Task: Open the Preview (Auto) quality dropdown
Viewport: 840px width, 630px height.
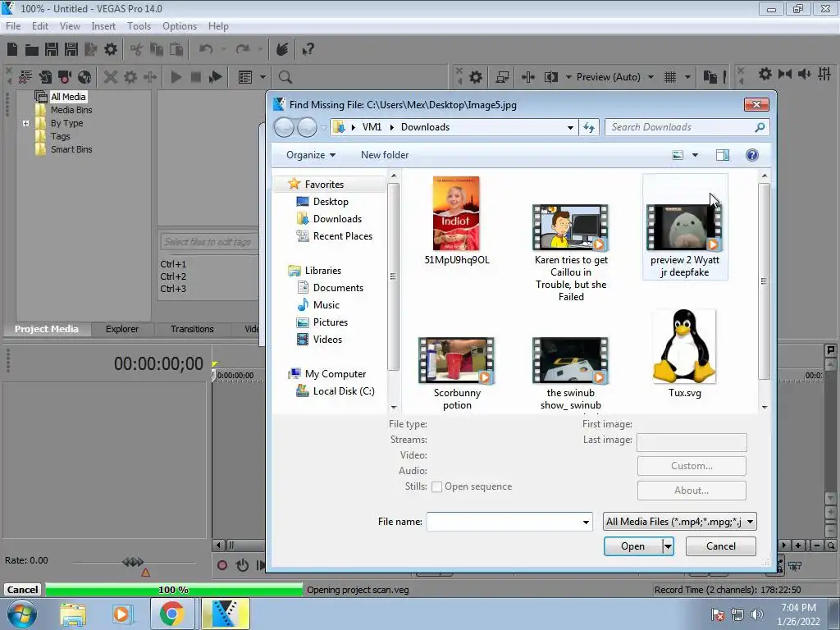Action: tap(651, 77)
